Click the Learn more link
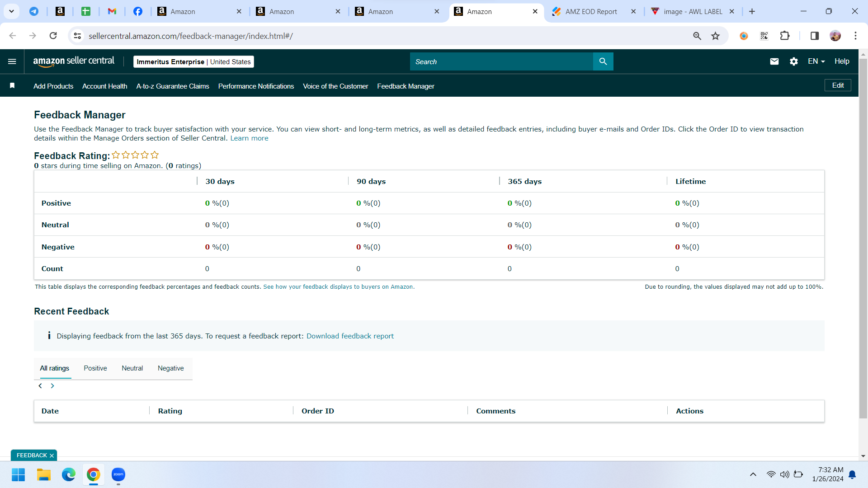Image resolution: width=868 pixels, height=488 pixels. coord(249,138)
